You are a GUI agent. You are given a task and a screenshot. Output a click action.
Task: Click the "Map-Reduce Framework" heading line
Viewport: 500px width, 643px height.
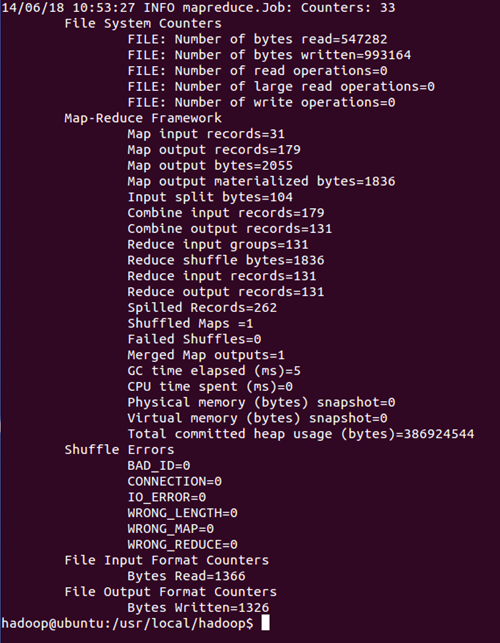(143, 118)
